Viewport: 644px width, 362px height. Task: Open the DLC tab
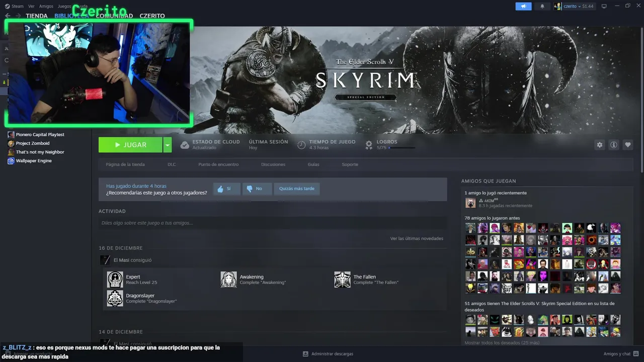172,164
